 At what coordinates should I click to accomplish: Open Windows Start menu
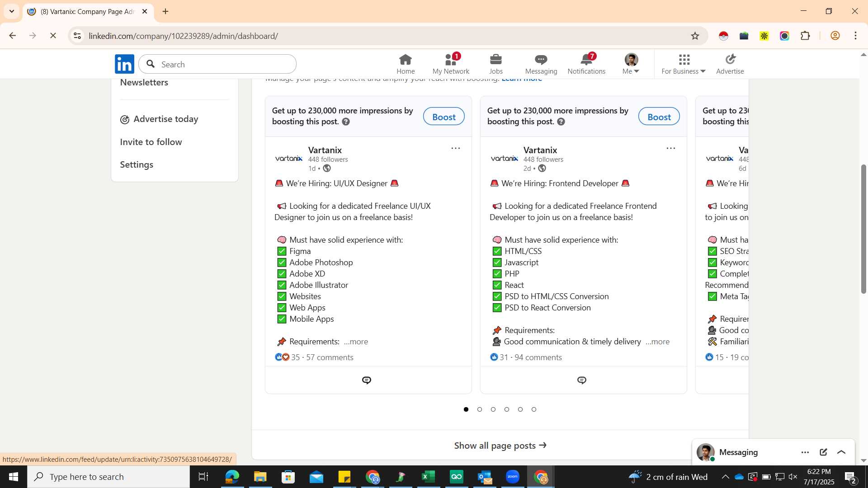(13, 477)
